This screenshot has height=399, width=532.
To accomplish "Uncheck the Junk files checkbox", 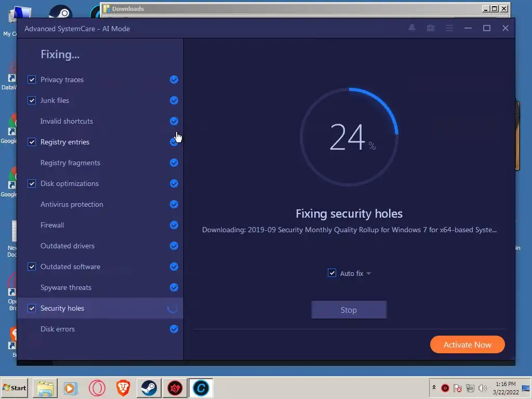I will (x=32, y=100).
